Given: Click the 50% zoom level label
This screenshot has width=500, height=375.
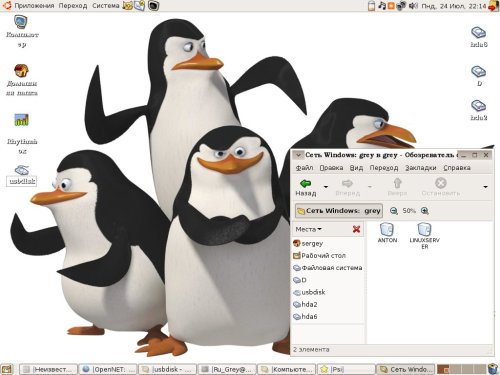Looking at the screenshot, I should (409, 211).
